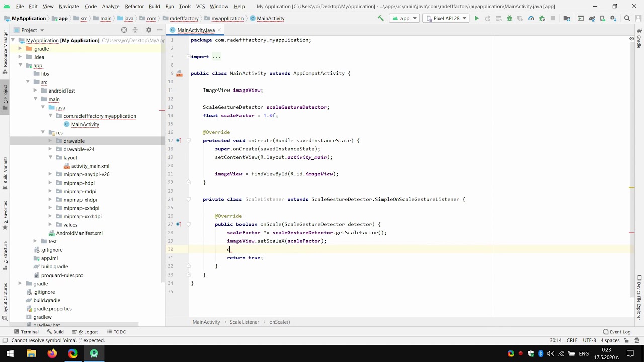Click the Run with Coverage icon
The height and width of the screenshot is (362, 644).
coord(520,18)
